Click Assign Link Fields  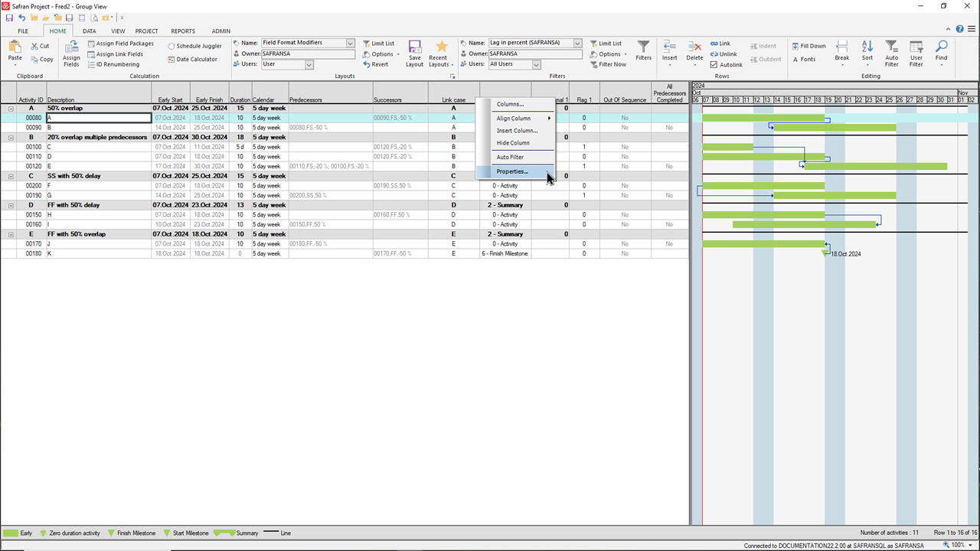tap(116, 54)
